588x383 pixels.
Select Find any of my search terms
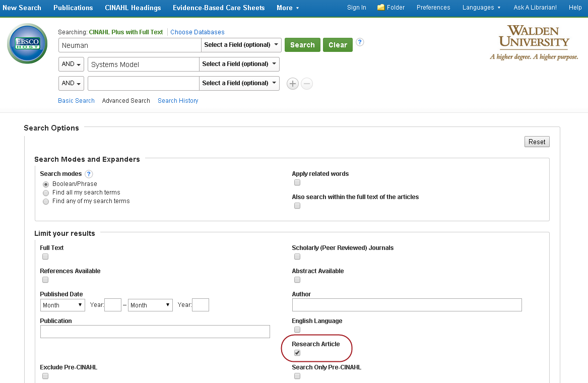(x=46, y=202)
